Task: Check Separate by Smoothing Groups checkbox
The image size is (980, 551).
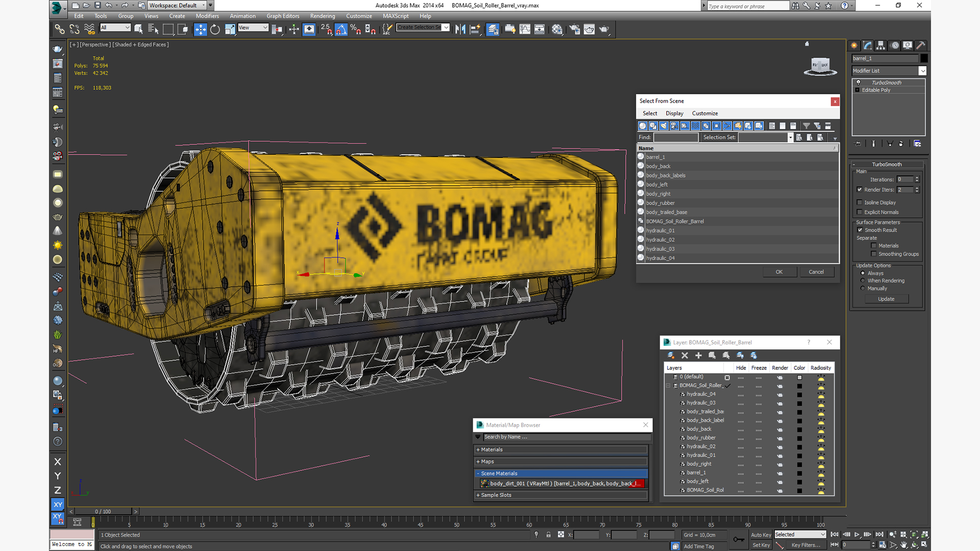Action: (x=874, y=254)
